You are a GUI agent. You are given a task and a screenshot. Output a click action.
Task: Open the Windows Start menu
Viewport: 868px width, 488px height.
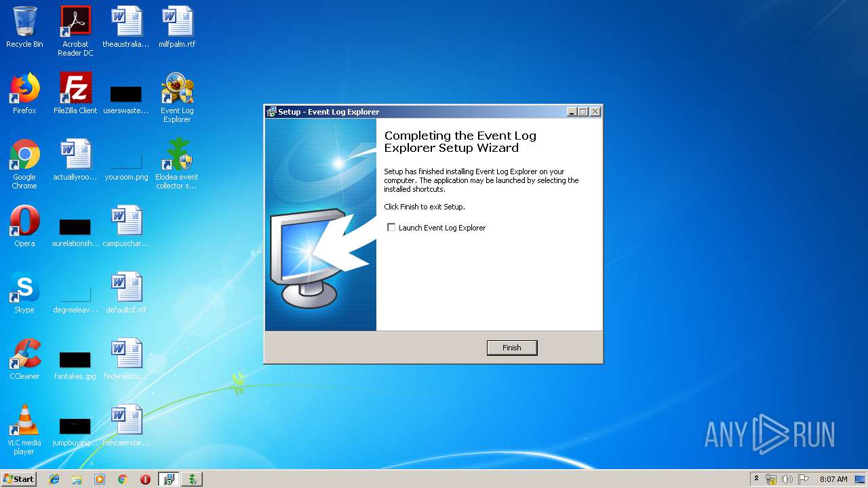(x=18, y=479)
